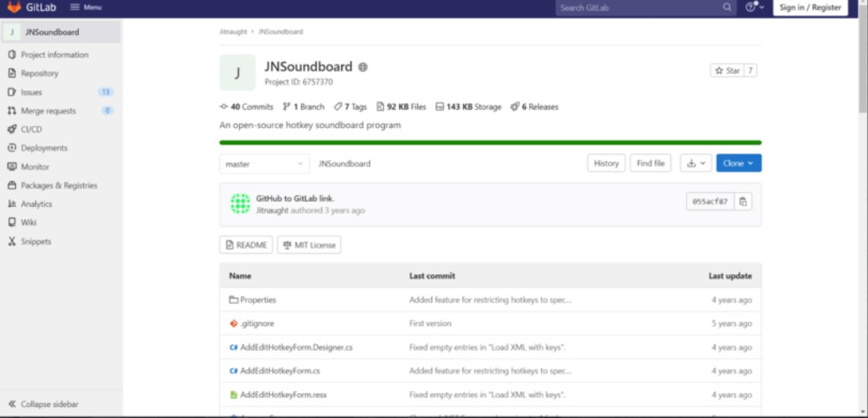Click the Properties folder icon
Screen dimensions: 868x418
(x=234, y=300)
